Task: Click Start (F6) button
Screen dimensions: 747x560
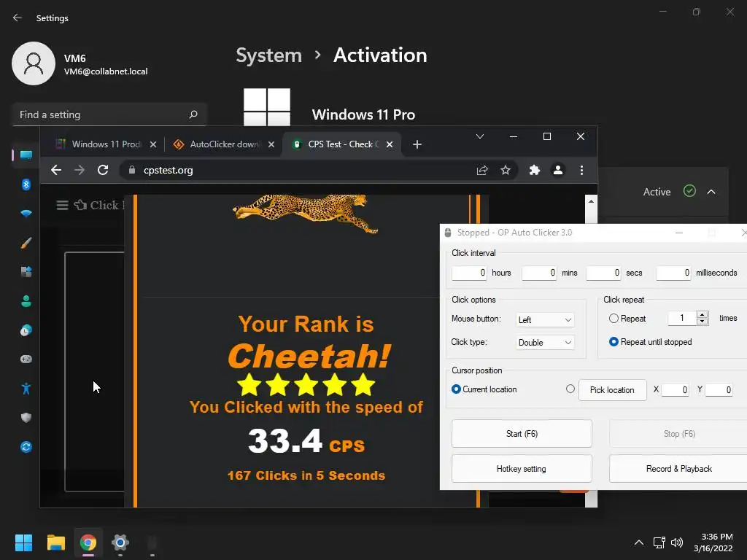Action: [x=522, y=434]
